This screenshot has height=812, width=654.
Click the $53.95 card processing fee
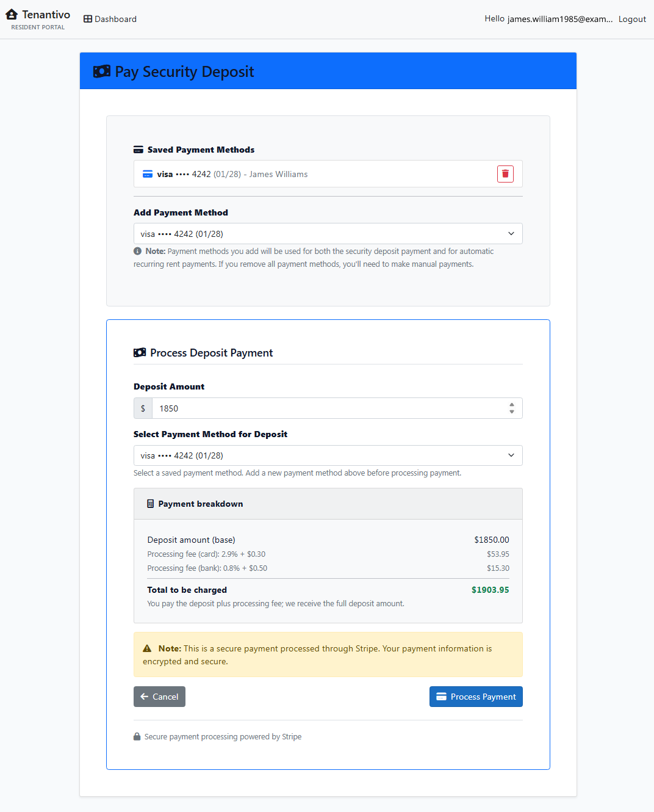498,554
